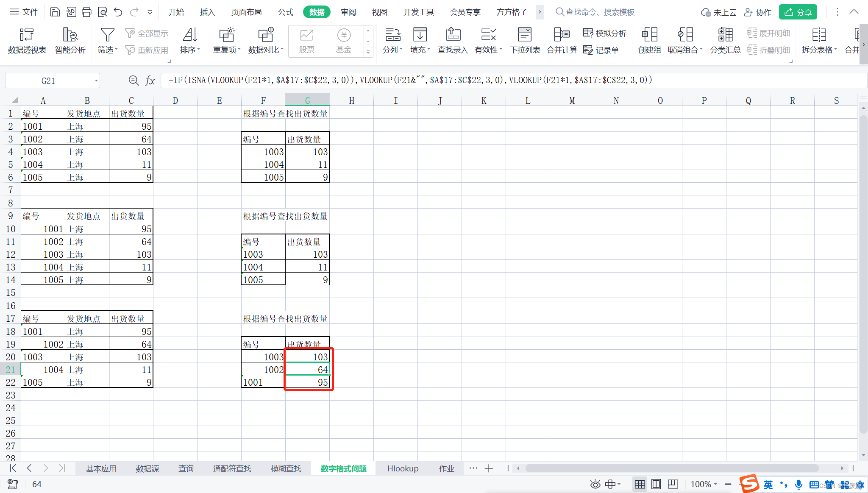The image size is (868, 493).
Task: Click the zoom magnifier beside formula bar
Action: (x=134, y=80)
